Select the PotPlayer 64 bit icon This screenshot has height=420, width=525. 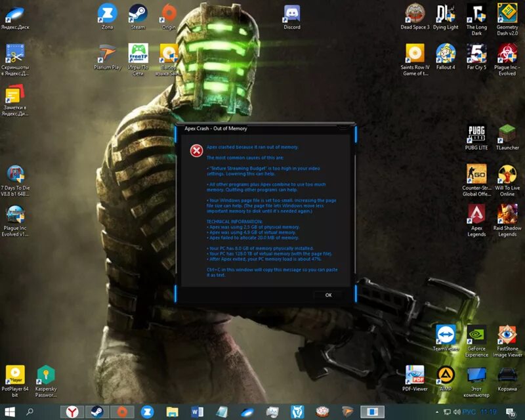15,381
